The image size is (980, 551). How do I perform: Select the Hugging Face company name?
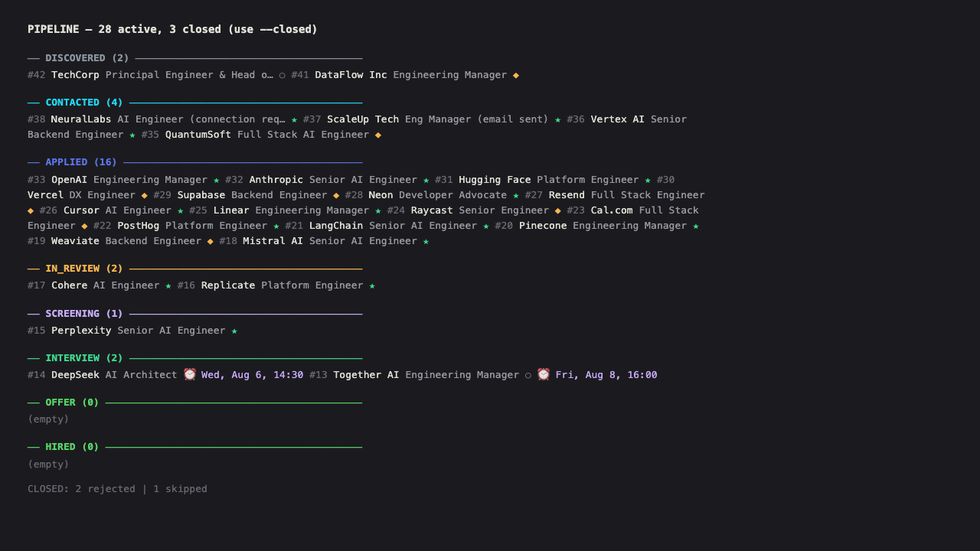[495, 180]
